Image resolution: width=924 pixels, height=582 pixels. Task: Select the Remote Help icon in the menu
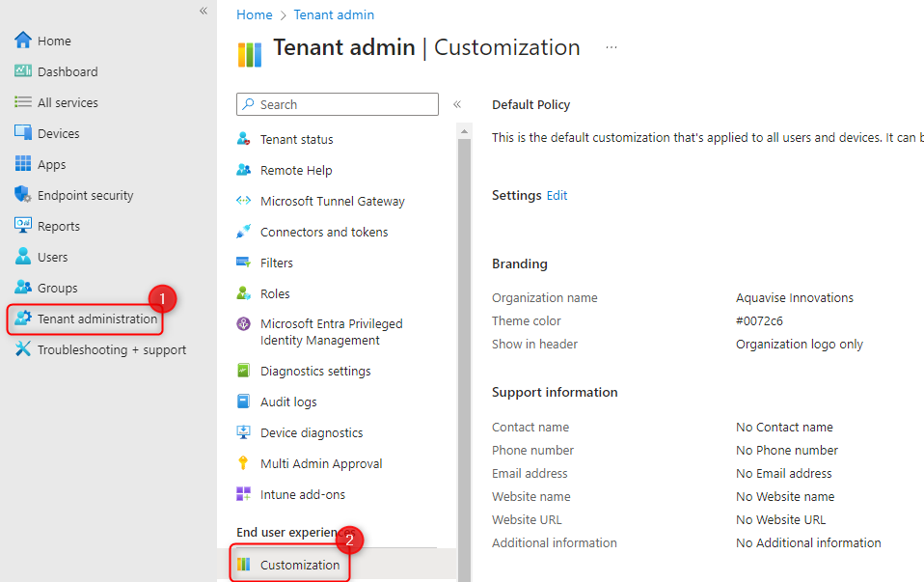(x=243, y=170)
